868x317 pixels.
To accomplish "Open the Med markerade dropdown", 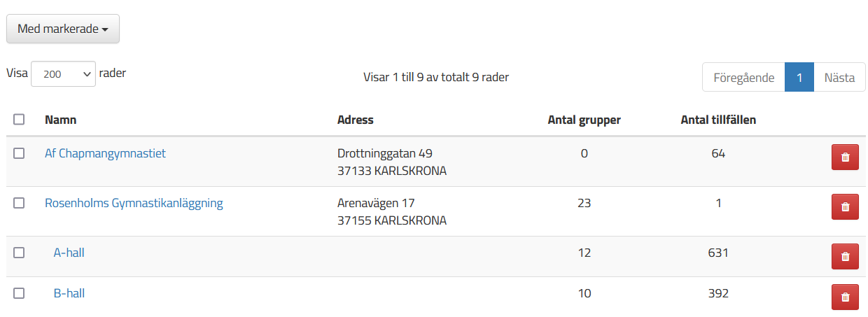I will tap(63, 29).
